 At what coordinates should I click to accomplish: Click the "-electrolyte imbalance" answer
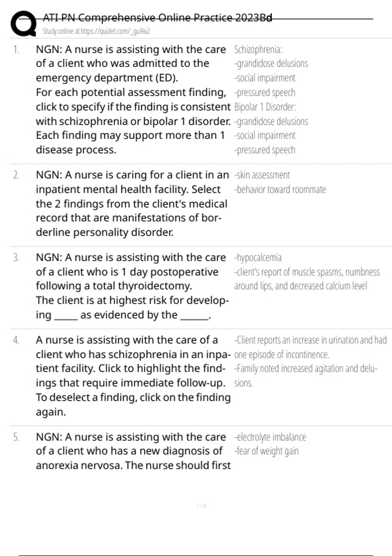(x=270, y=437)
